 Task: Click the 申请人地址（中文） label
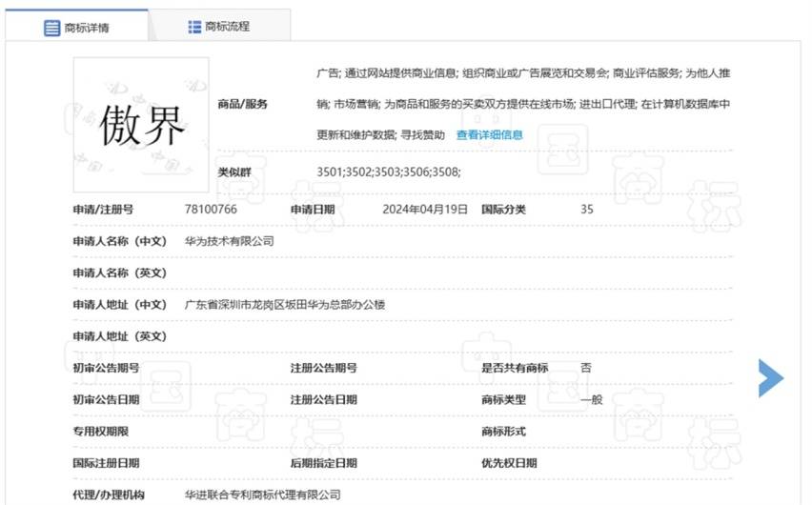click(120, 305)
